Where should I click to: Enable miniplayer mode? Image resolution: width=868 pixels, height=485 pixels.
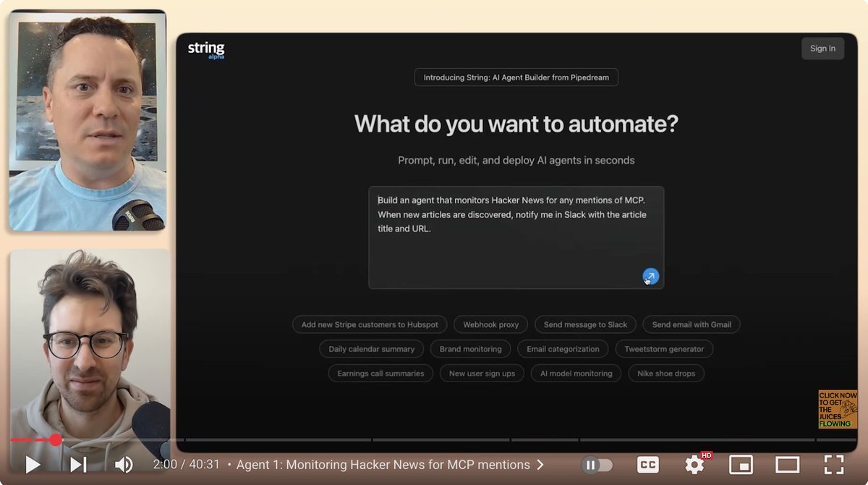click(x=741, y=465)
